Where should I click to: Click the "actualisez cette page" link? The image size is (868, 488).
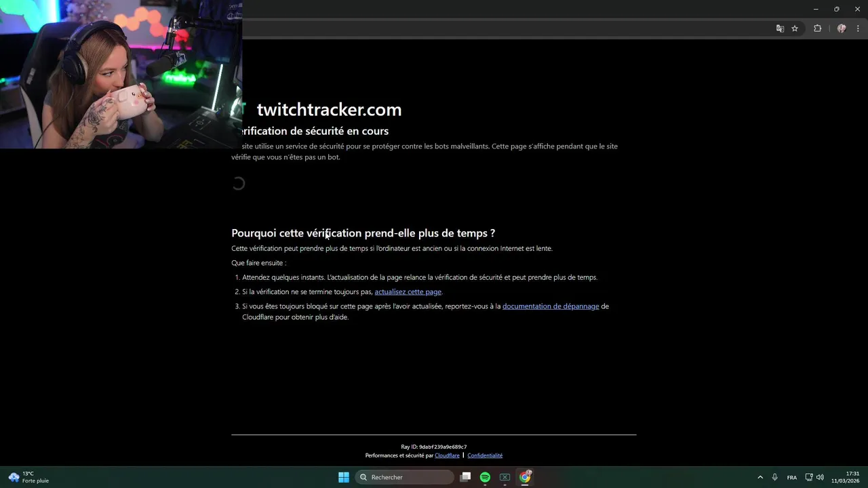tap(408, 291)
